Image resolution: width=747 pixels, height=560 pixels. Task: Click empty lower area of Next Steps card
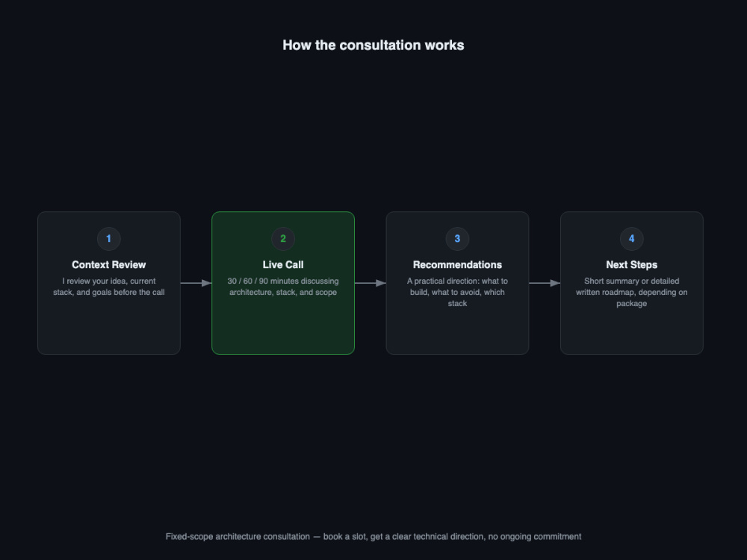click(632, 331)
